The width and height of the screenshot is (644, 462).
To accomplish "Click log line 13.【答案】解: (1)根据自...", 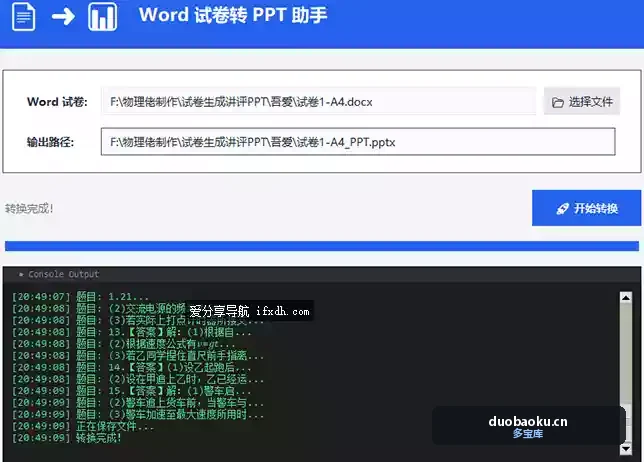I will click(x=131, y=332).
